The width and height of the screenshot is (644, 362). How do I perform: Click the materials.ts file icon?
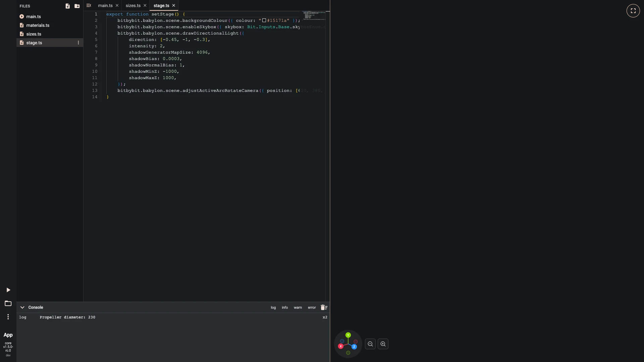point(22,25)
